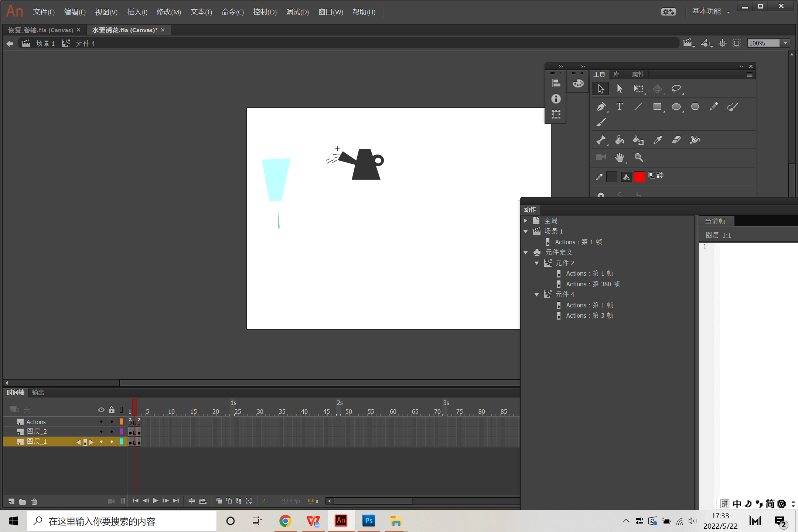Toggle lock on Actions layer
This screenshot has width=798, height=532.
coord(112,422)
